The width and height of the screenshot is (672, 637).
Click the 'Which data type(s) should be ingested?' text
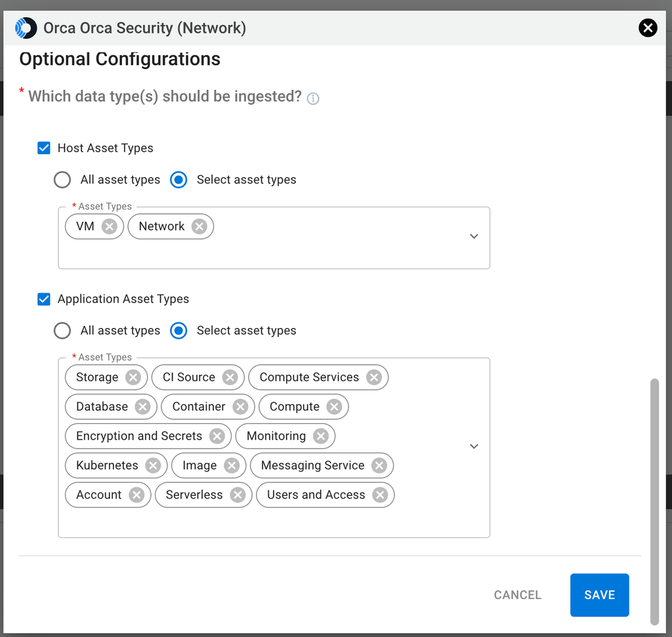coord(165,96)
